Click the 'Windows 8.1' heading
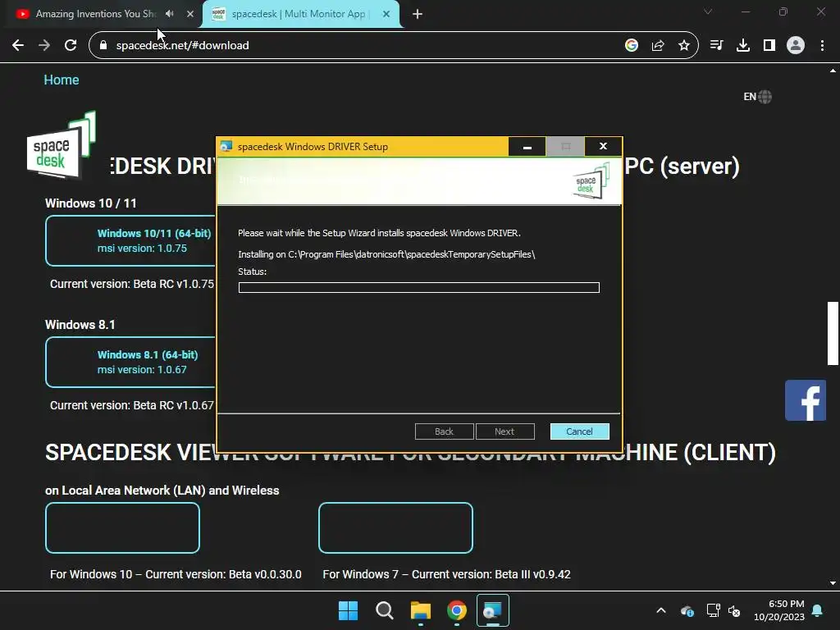 [x=80, y=325]
